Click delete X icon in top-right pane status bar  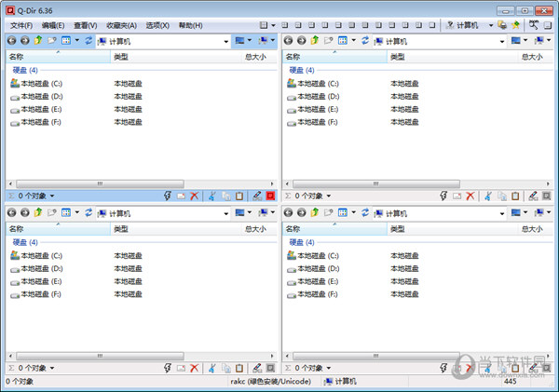(x=470, y=196)
